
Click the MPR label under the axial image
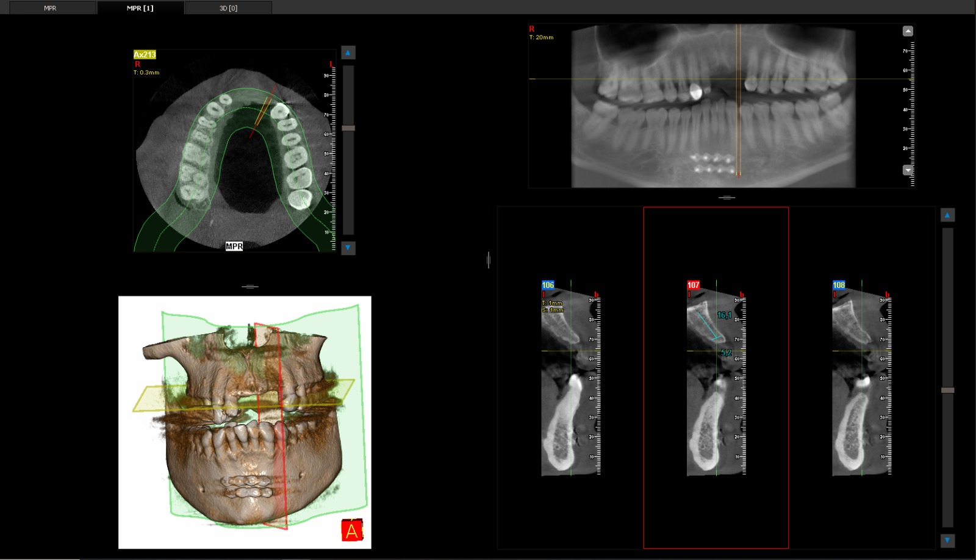(234, 246)
